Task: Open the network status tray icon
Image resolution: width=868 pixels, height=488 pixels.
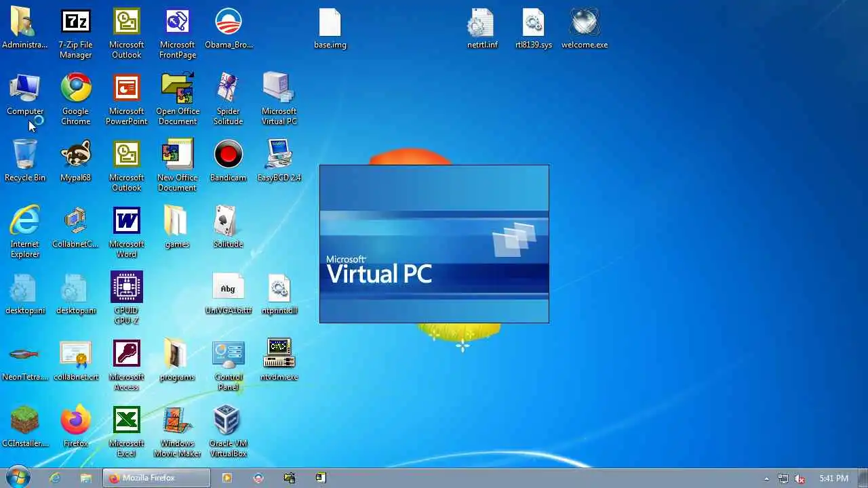Action: tap(783, 479)
